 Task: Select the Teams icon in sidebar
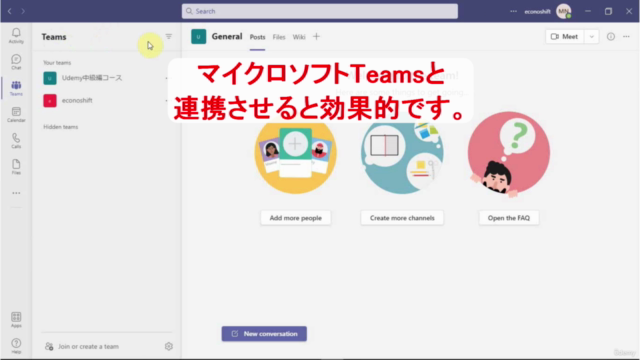pos(16,88)
